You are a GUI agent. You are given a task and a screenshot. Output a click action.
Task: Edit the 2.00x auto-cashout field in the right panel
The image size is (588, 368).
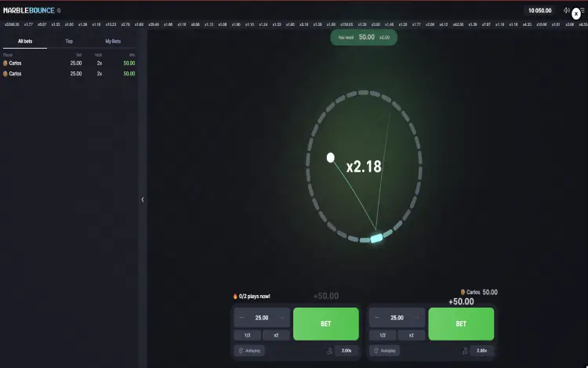(481, 351)
